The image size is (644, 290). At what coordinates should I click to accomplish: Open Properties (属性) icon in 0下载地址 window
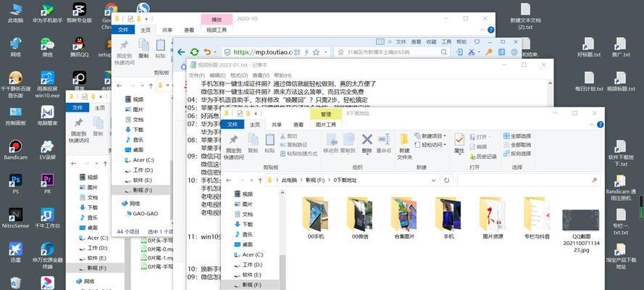tap(459, 143)
